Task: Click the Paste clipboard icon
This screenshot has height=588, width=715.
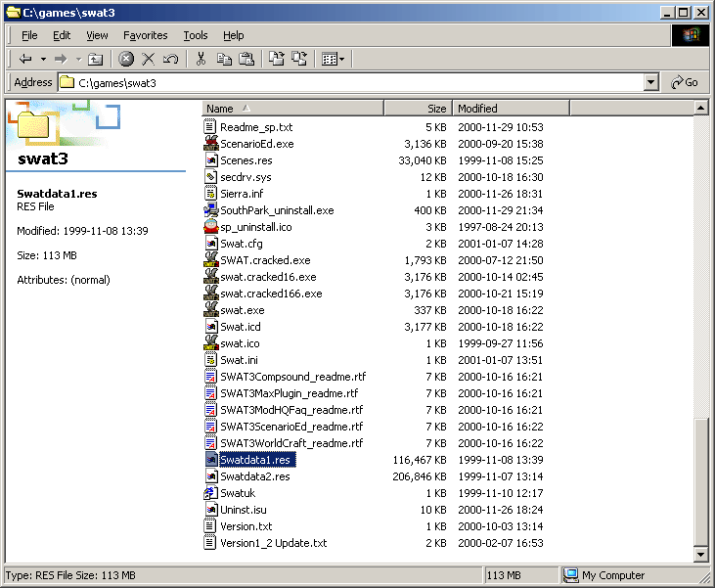Action: (246, 59)
